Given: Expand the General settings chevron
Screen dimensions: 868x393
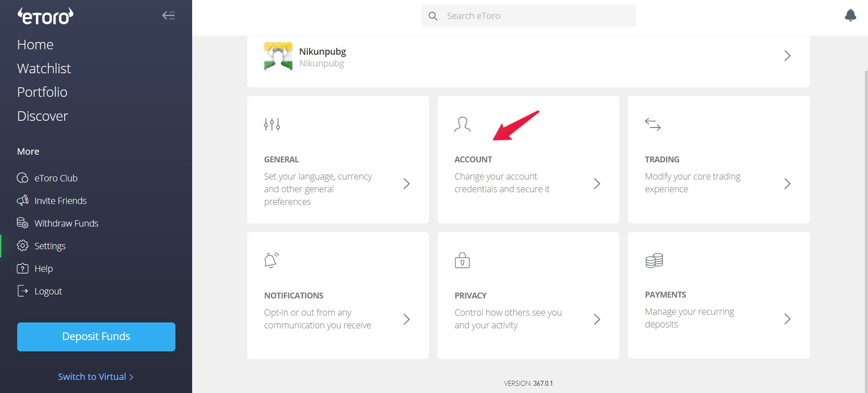Looking at the screenshot, I should [406, 184].
